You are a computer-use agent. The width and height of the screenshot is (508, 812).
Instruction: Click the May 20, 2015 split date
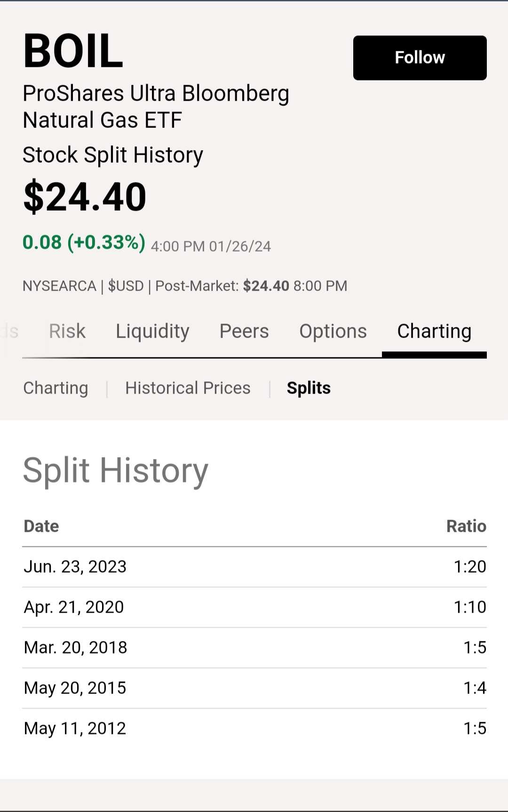[75, 688]
